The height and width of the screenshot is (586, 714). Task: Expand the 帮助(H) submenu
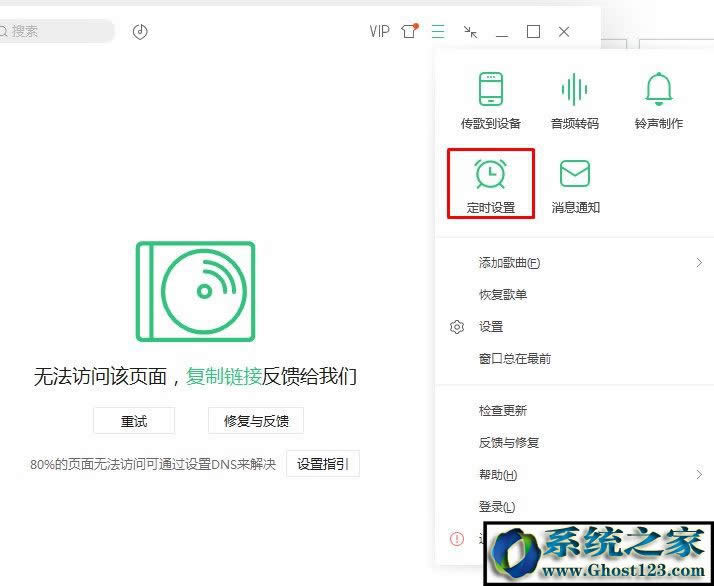pos(575,475)
